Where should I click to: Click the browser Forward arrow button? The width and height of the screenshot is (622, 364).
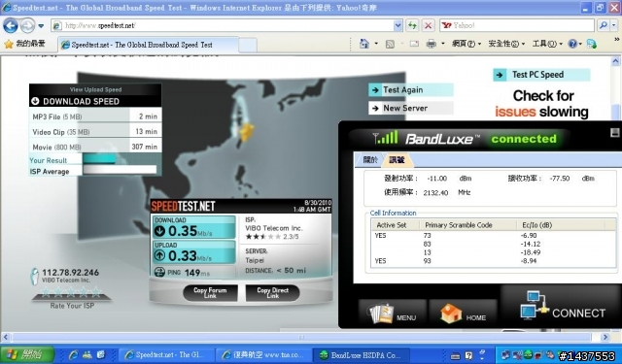point(27,26)
